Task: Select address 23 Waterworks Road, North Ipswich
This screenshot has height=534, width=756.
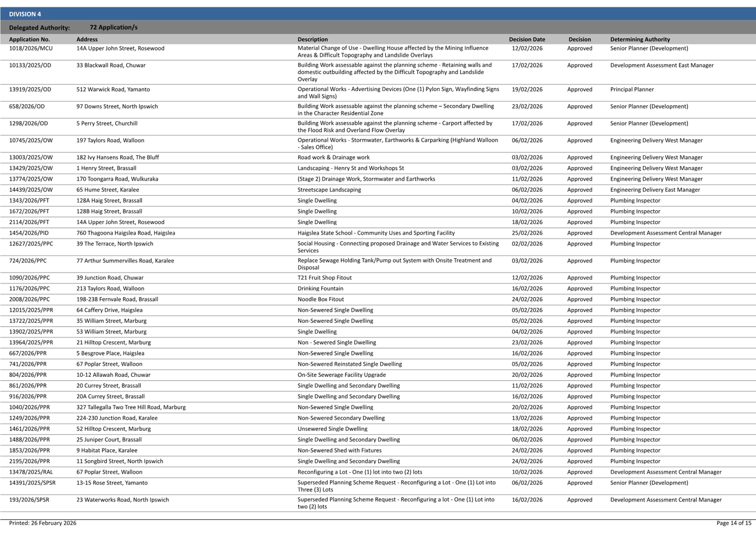Action: click(x=122, y=500)
